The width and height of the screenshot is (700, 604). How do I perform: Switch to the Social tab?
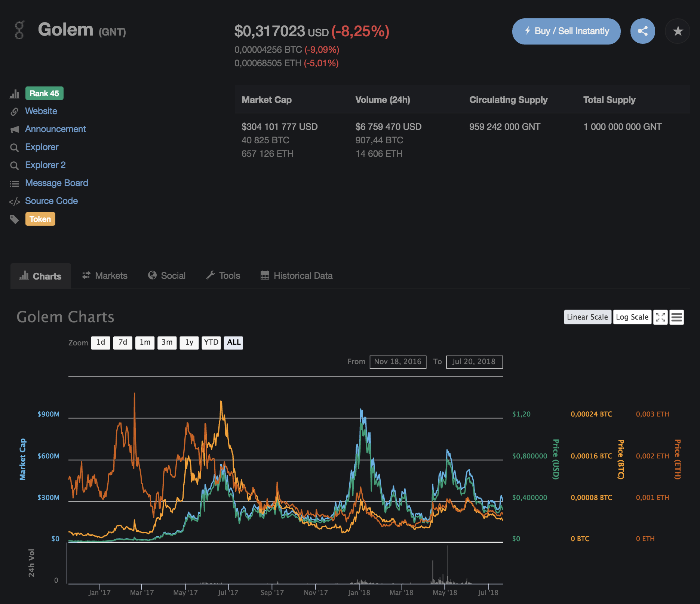tap(167, 276)
